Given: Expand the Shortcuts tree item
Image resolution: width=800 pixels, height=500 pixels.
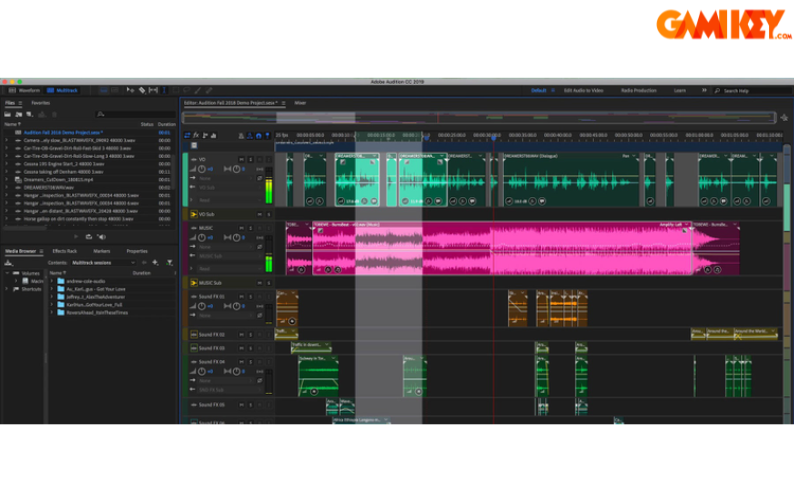Looking at the screenshot, I should tap(7, 289).
